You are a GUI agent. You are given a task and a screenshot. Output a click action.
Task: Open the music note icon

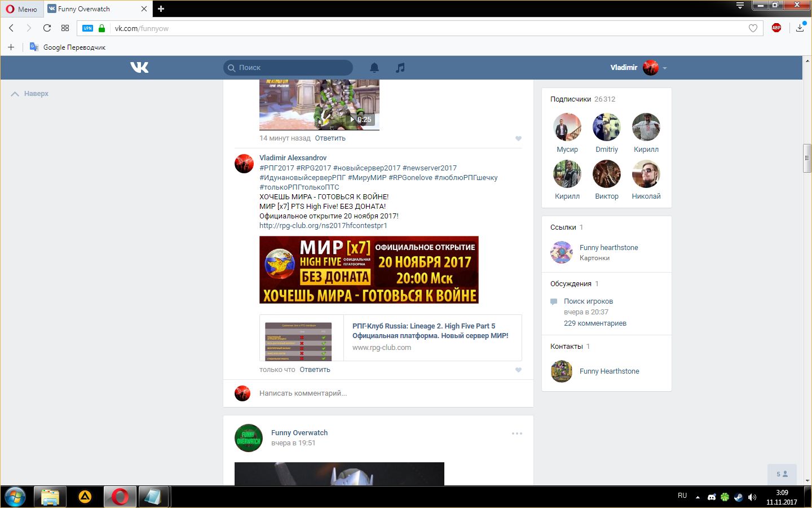(400, 68)
